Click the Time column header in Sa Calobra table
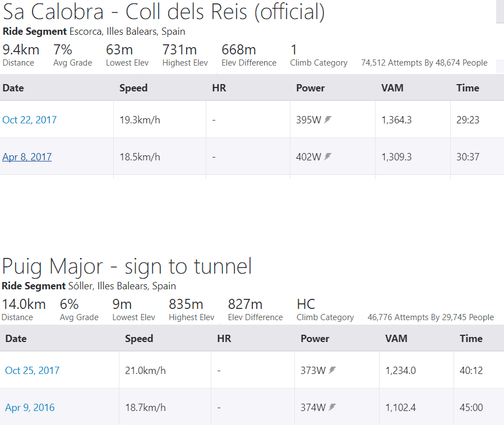This screenshot has width=504, height=425. pos(468,88)
